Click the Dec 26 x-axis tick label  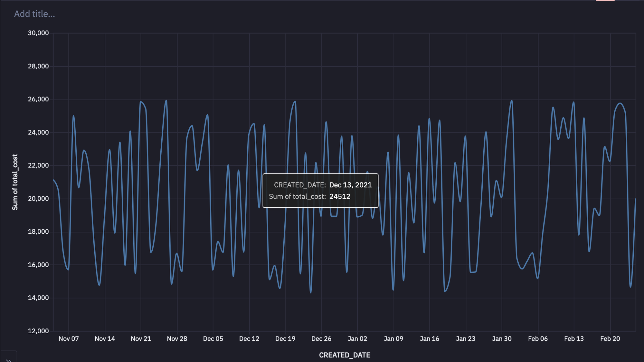(321, 338)
